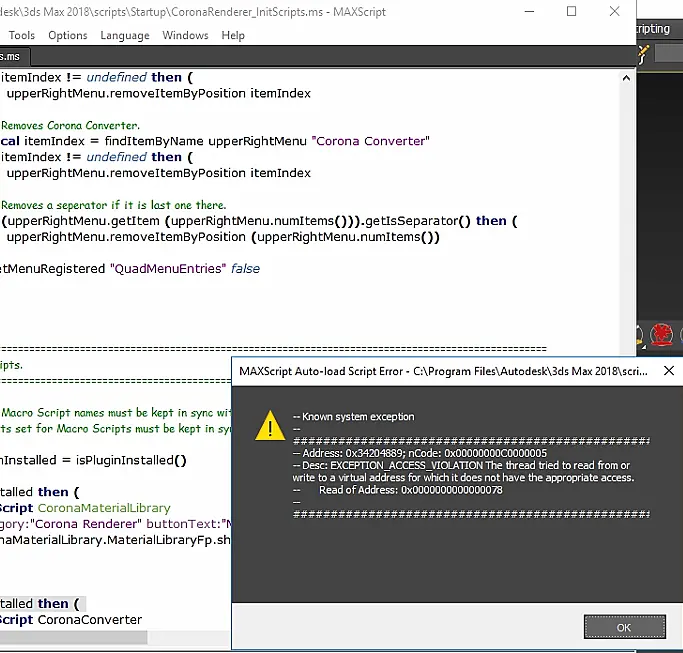Click CoronaMaterialLibrary macro script name

pos(104,508)
